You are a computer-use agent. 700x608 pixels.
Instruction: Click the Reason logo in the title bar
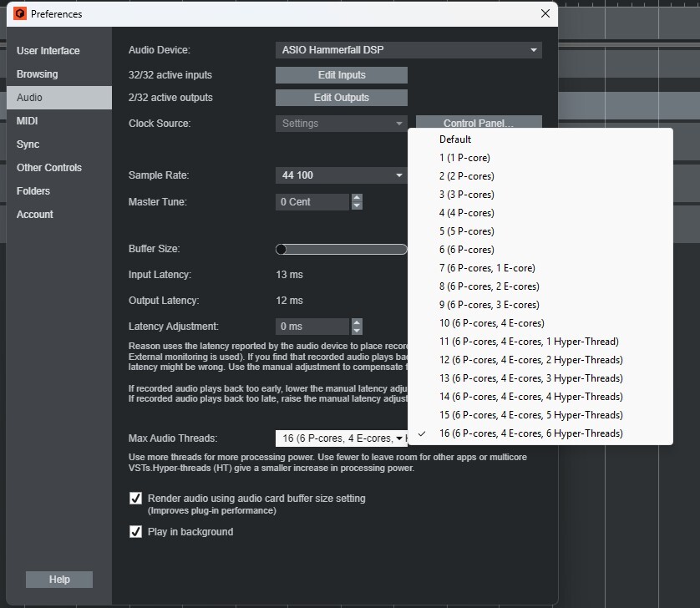click(21, 13)
